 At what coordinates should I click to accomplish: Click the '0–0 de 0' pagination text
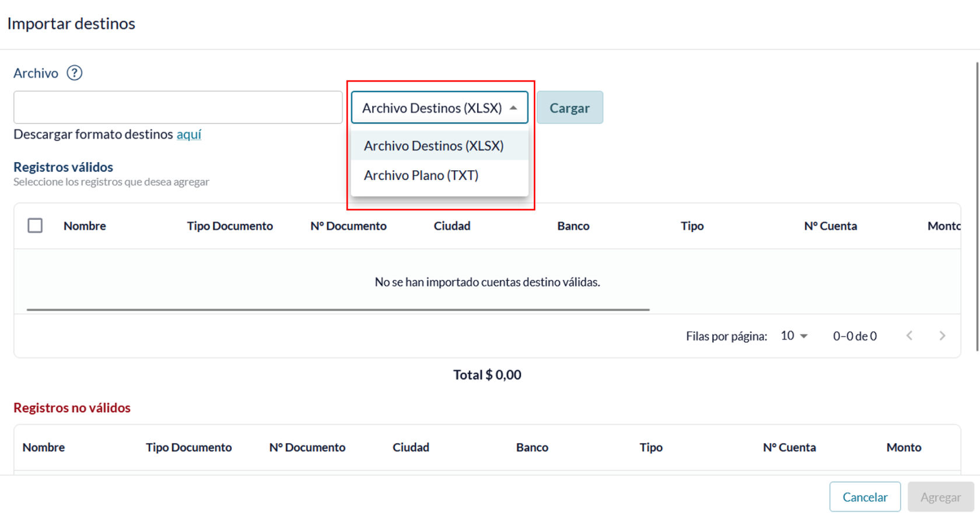[855, 336]
